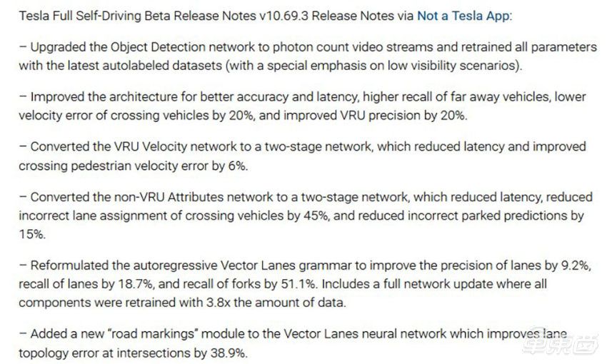Click the text improved VRU precision by 20%
Image resolution: width=607 pixels, height=364 pixels.
pos(374,116)
